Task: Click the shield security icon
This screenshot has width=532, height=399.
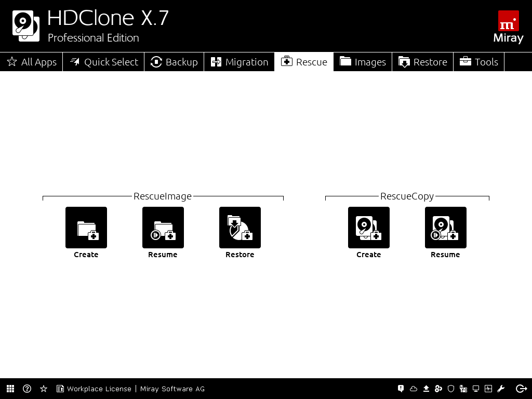Action: (x=451, y=389)
